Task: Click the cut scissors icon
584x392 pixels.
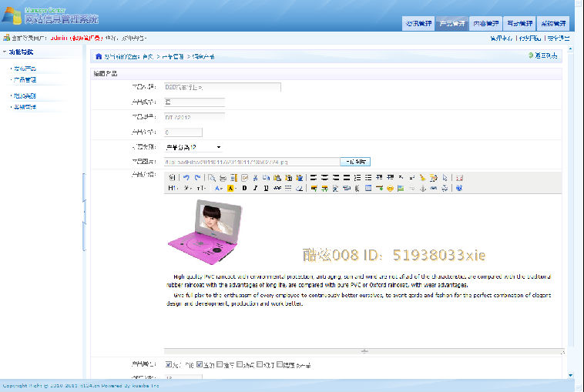Action: click(255, 178)
